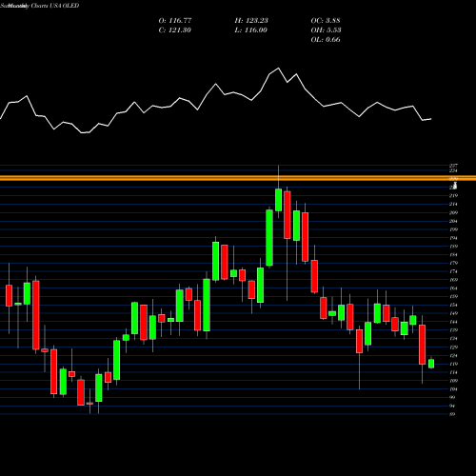Click the 189 price axis label
This screenshot has width=476, height=476.
[453, 247]
